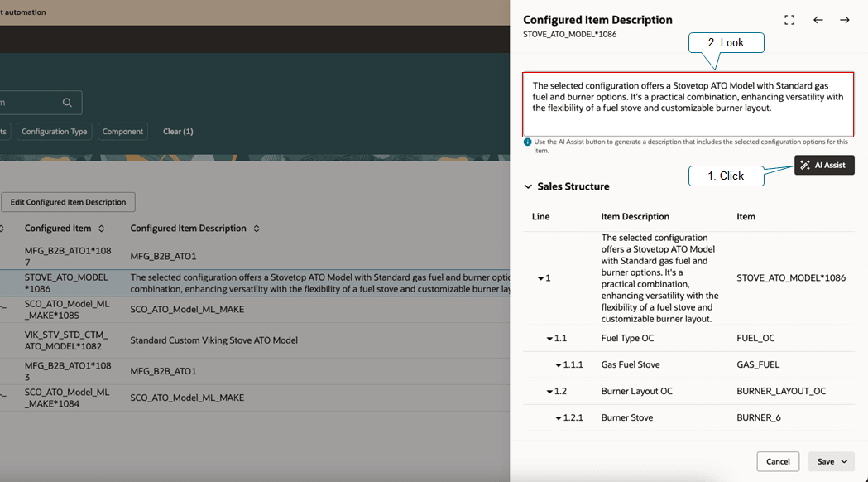Click the Edit Configured Item Description button
868x482 pixels.
click(68, 201)
